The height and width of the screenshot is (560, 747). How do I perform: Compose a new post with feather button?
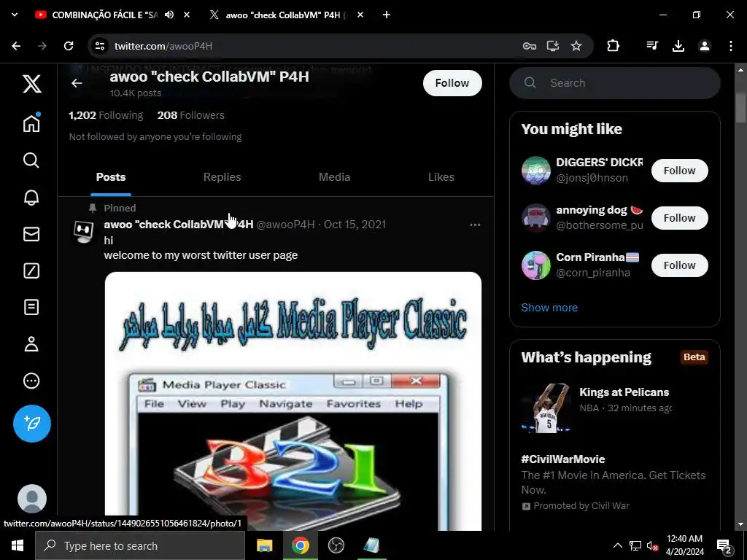32,424
